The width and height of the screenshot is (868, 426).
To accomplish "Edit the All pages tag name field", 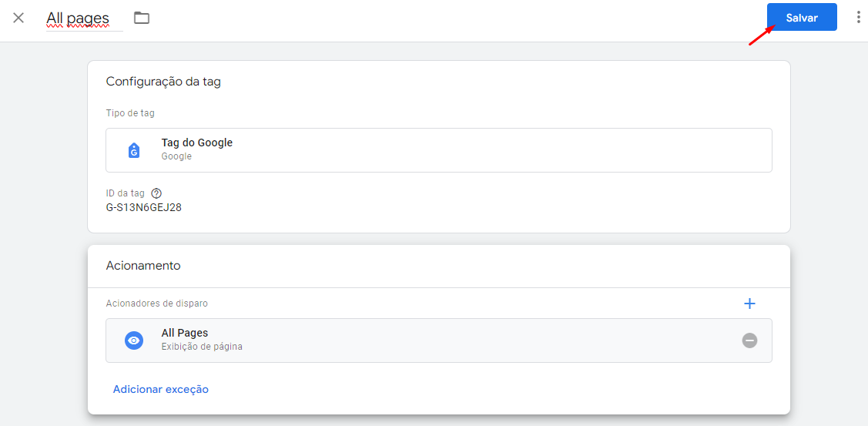I will 84,19.
